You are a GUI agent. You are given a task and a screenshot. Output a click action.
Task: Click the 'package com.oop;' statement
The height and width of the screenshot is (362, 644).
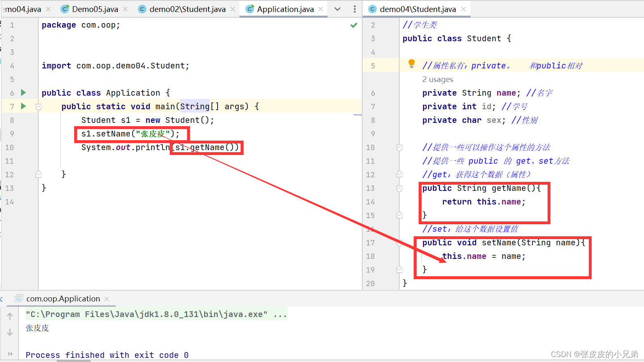[81, 25]
